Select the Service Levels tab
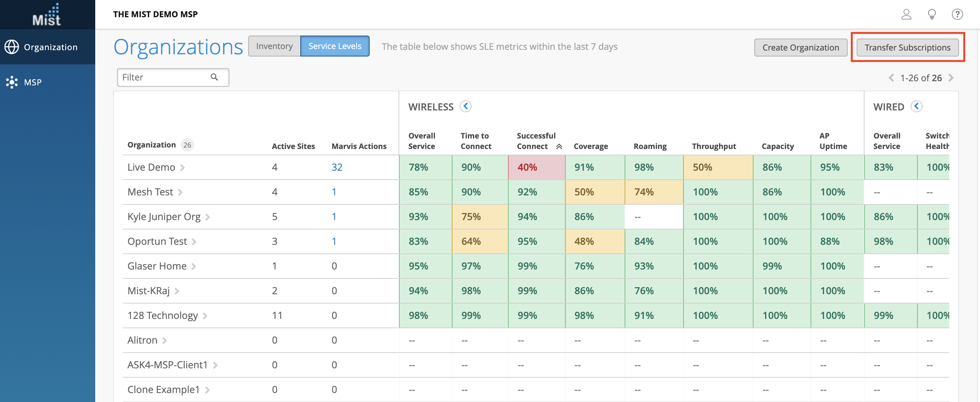Screen dimensions: 980x402 coord(334,46)
